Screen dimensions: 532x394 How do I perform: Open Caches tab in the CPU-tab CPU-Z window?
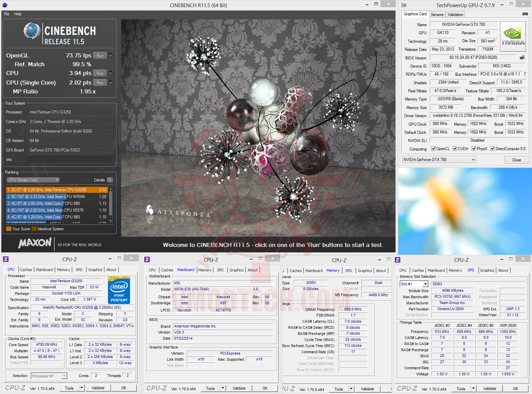pos(26,270)
